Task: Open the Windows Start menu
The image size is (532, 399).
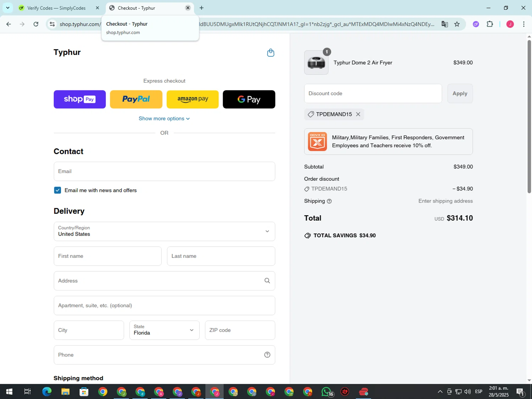Action: 9,392
